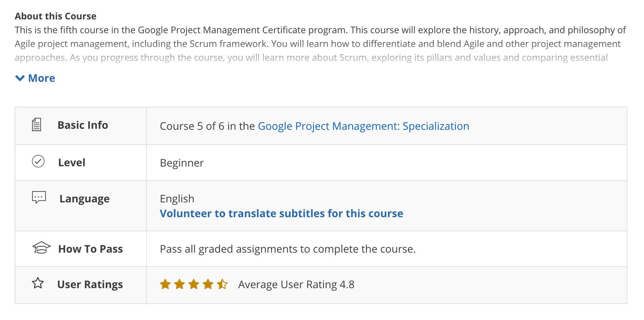Screen dimensions: 644x320
Task: Click the Basic Info row label
Action: (x=83, y=125)
